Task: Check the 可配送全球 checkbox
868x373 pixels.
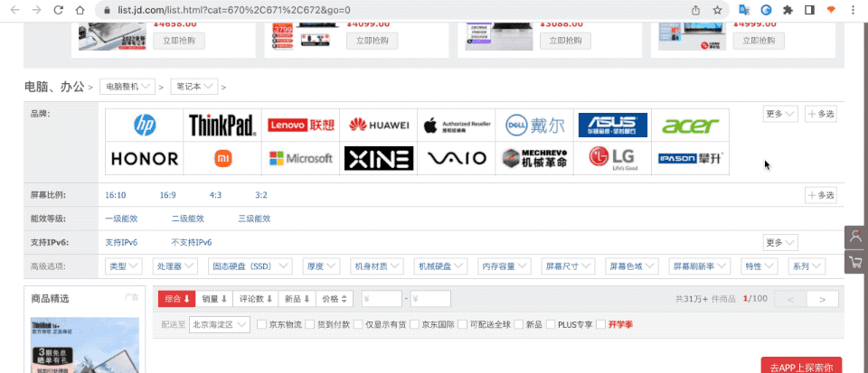Action: 463,324
